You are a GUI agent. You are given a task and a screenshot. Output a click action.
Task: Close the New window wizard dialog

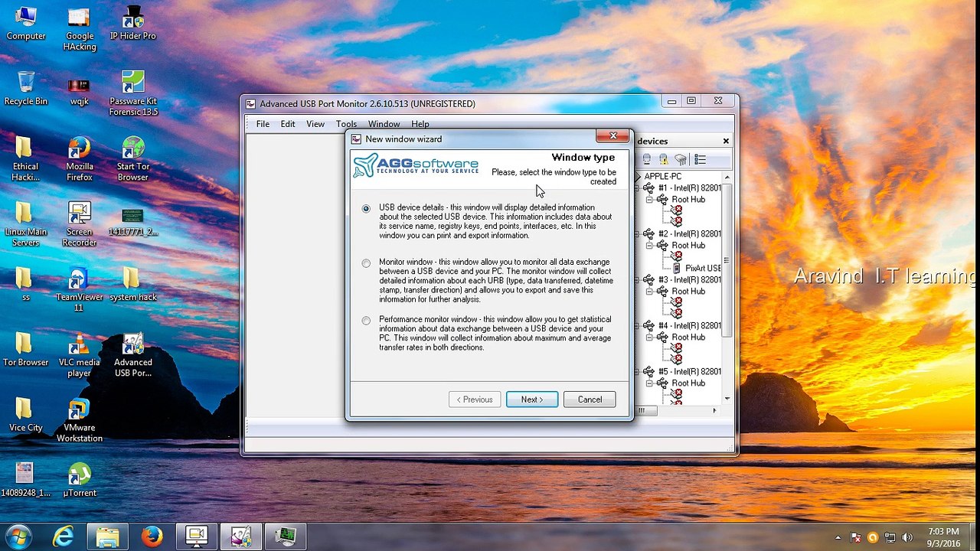point(612,136)
